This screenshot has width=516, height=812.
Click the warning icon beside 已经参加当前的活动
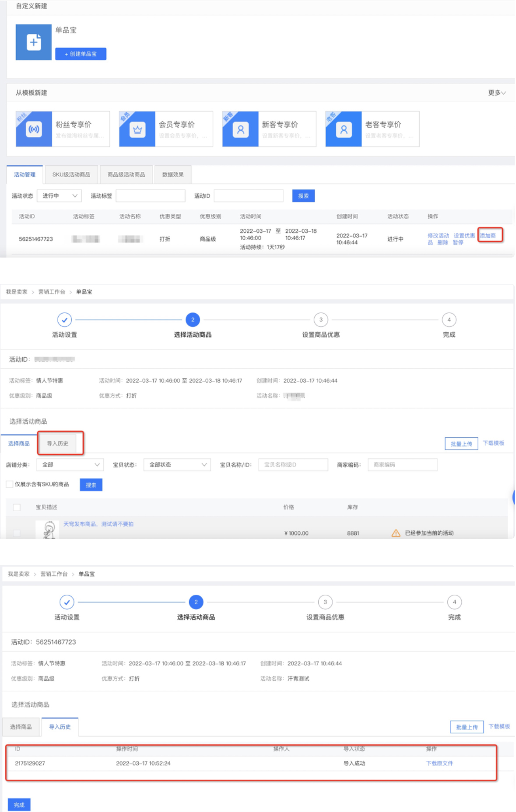click(396, 533)
